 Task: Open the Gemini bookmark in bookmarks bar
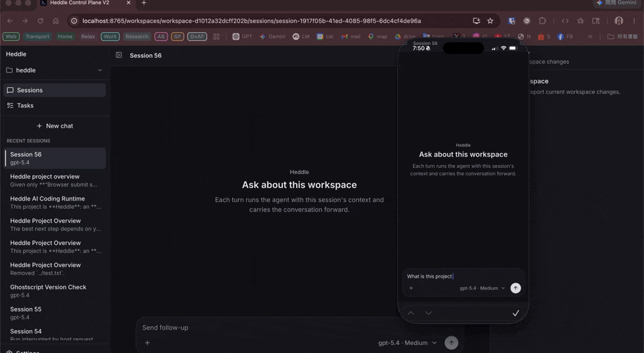[x=273, y=36]
